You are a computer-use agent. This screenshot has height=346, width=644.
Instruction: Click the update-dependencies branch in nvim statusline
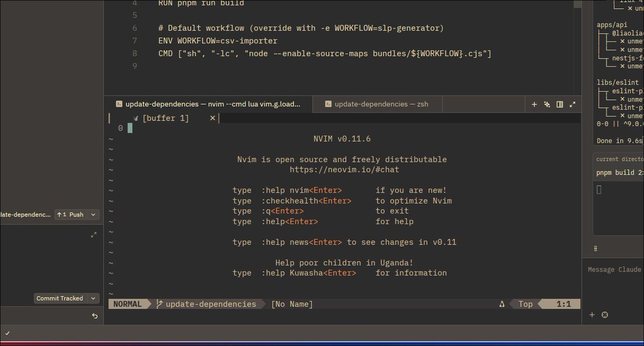(211, 304)
